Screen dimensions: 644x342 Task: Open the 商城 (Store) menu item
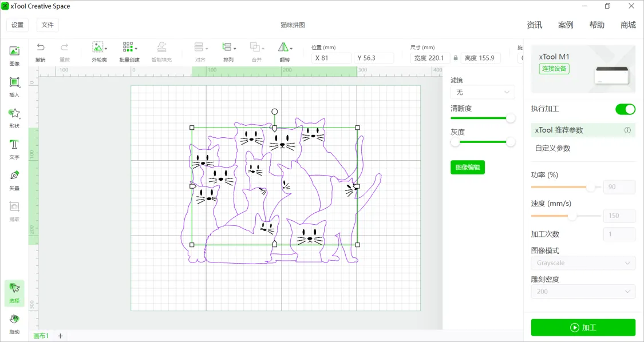coord(628,25)
